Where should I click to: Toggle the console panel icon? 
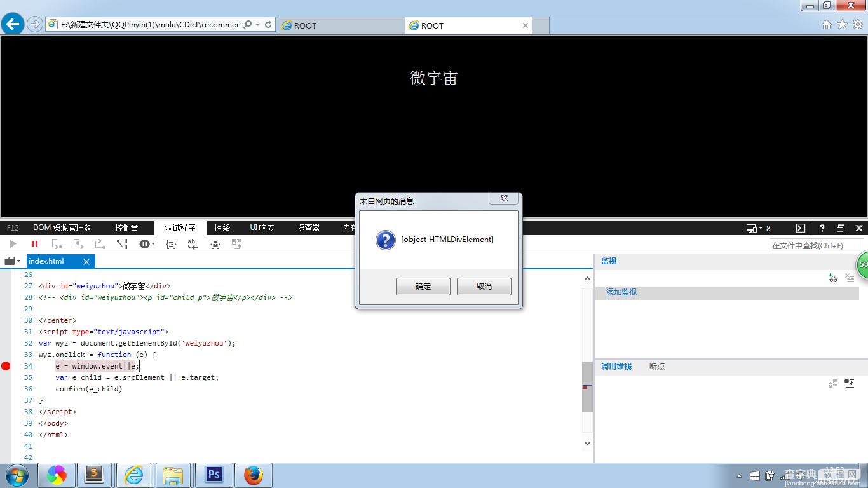(801, 228)
